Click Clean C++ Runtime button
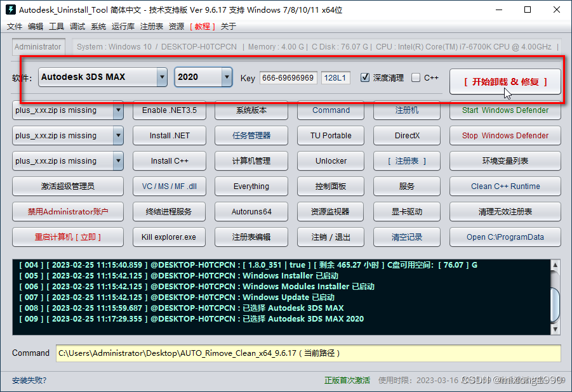 tap(505, 186)
